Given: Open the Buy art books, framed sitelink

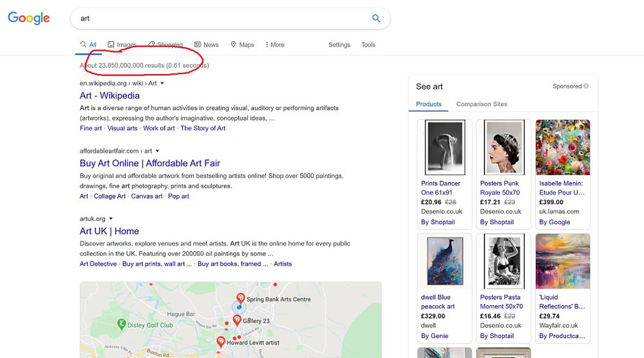Looking at the screenshot, I should (232, 264).
